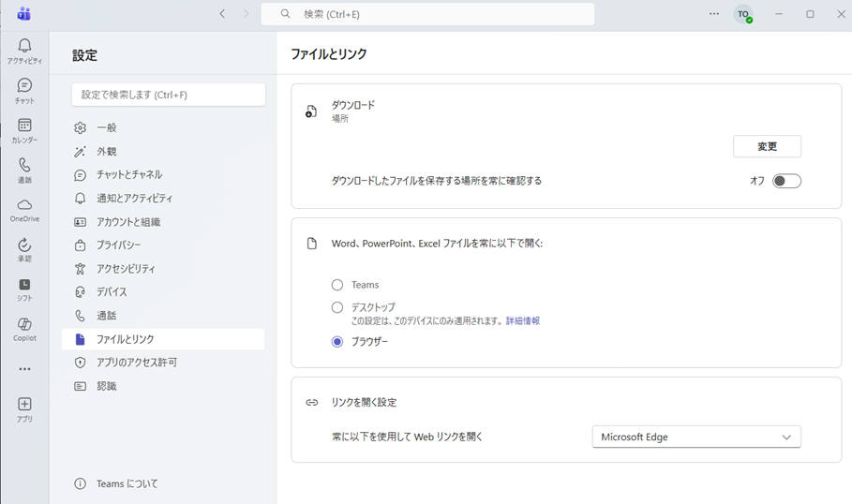Open Copilot in the left rail
The width and height of the screenshot is (852, 504).
pyautogui.click(x=24, y=329)
